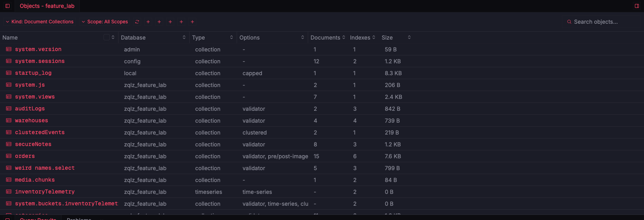Click the collection icon beside media.chunks
Screen dimensions: 644x220
pos(9,180)
